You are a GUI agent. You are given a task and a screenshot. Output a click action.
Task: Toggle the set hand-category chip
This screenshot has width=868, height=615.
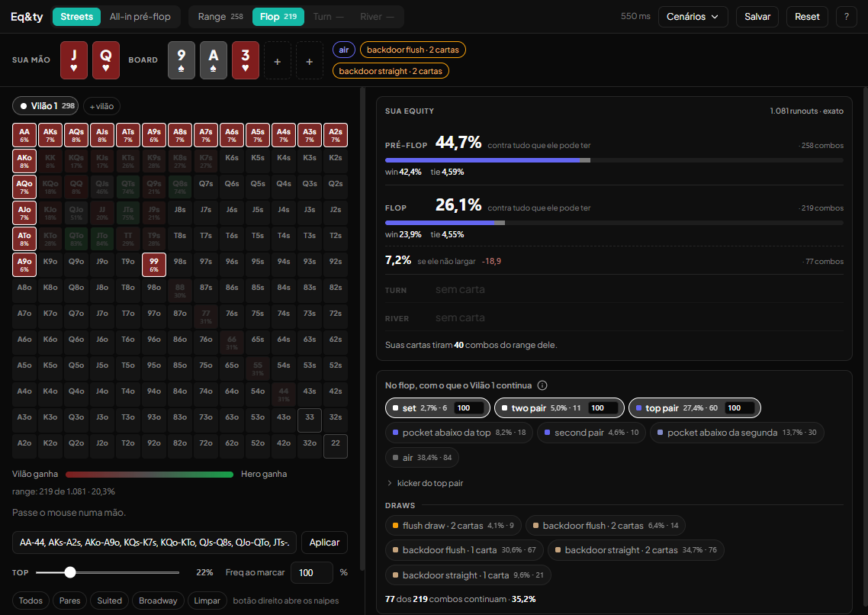[x=437, y=408]
